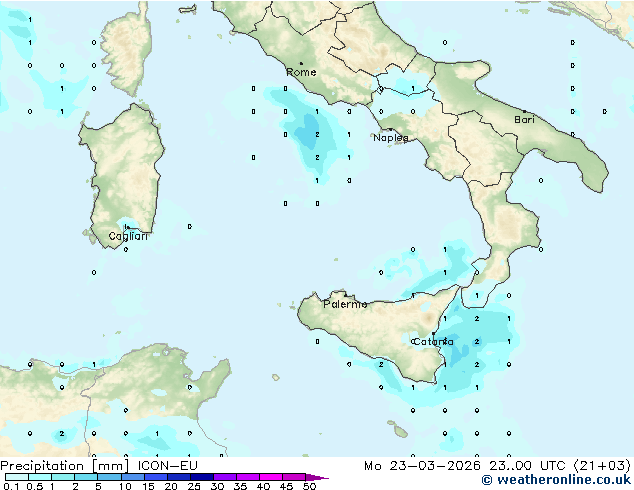Click the legend value label '50'
Image resolution: width=634 pixels, height=490 pixels.
(309, 486)
